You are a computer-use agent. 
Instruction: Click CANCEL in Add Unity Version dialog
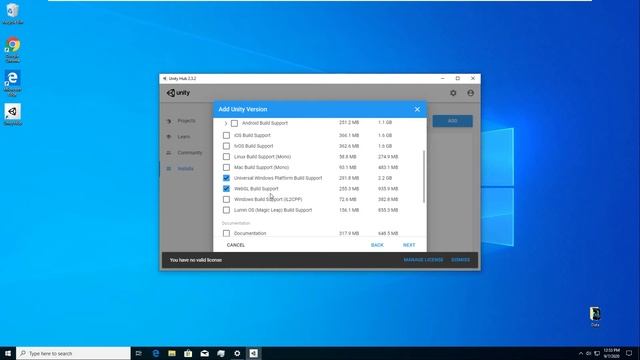(236, 245)
